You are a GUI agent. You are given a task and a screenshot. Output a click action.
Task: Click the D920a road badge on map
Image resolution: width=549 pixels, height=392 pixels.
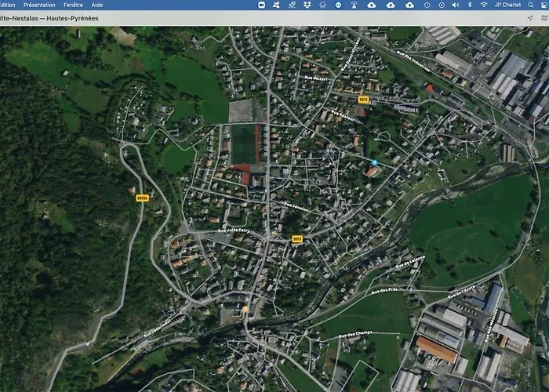pos(142,198)
